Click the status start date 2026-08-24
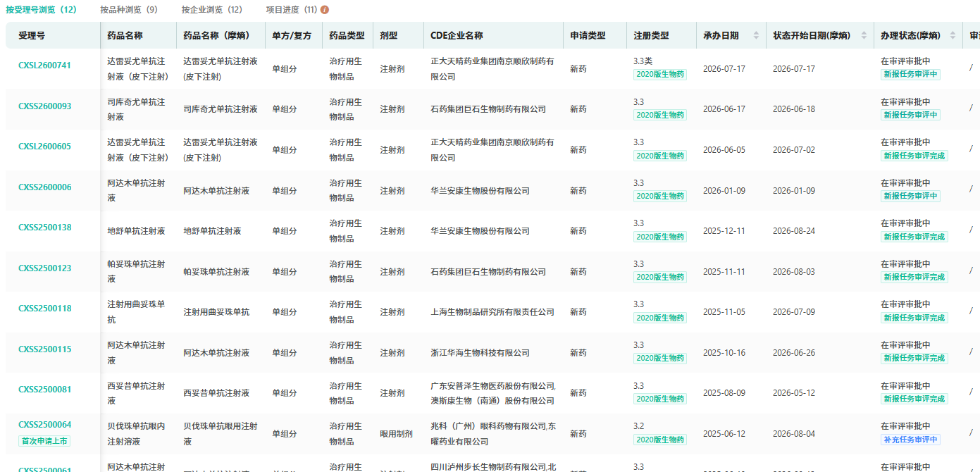The height and width of the screenshot is (472, 980). coord(794,231)
